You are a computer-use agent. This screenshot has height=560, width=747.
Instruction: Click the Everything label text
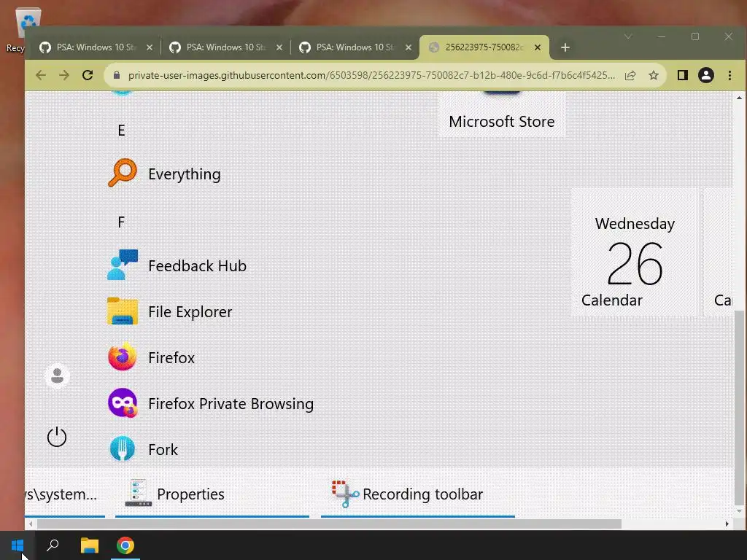click(x=185, y=174)
